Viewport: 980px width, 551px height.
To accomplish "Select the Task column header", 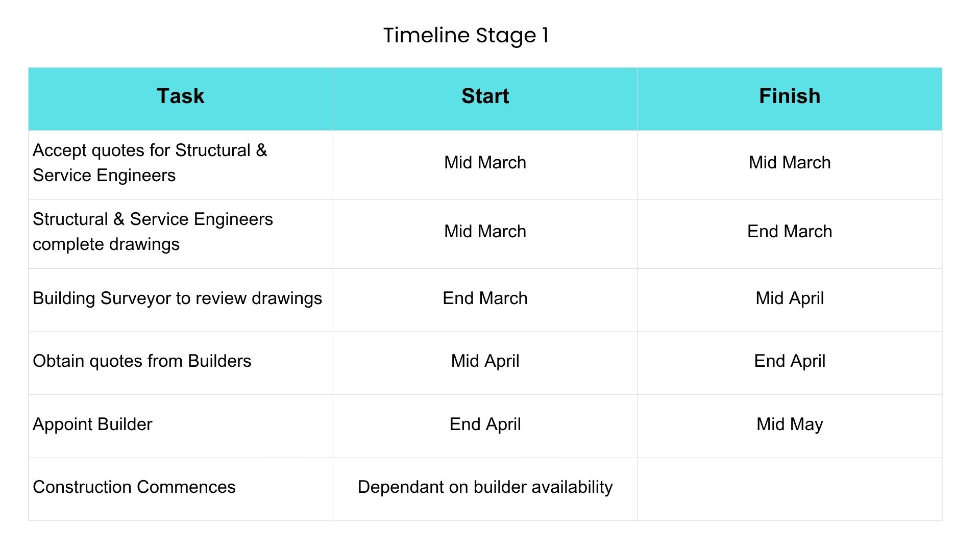I will (x=181, y=96).
